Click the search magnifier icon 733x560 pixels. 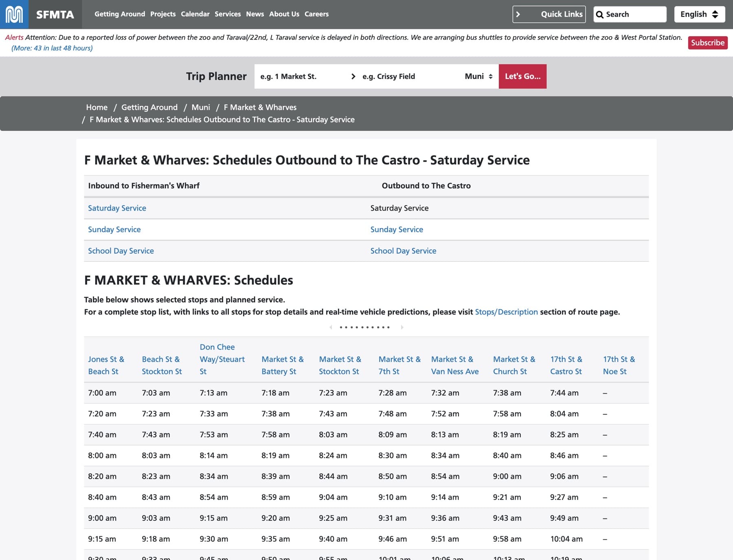(599, 15)
